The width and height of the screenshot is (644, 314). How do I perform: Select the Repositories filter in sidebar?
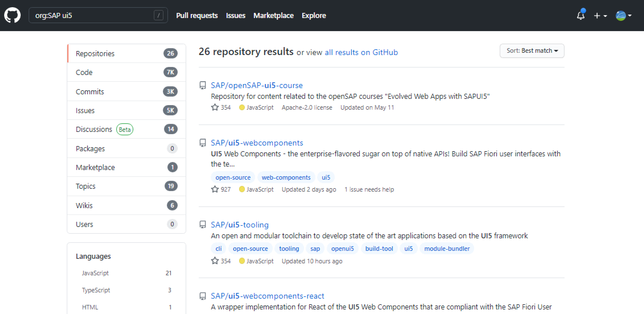point(126,53)
